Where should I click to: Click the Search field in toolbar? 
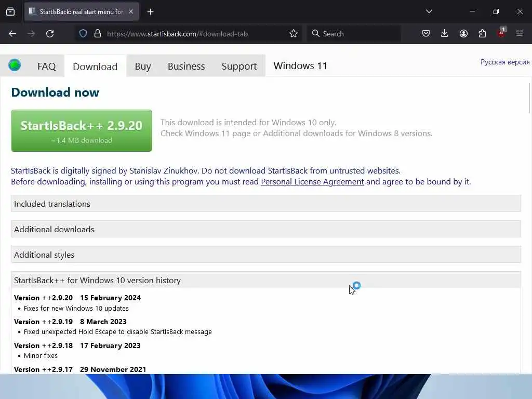354,34
